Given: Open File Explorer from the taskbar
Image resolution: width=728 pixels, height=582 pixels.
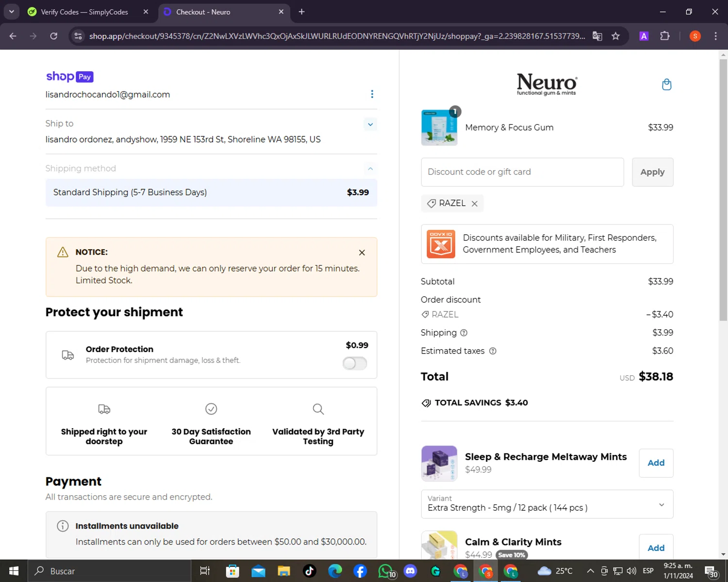Looking at the screenshot, I should point(284,571).
